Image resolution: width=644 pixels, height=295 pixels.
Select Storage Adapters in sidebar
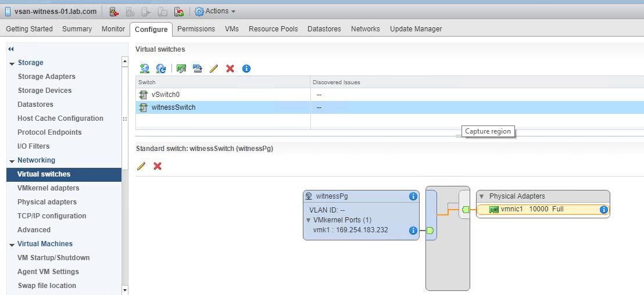pyautogui.click(x=46, y=76)
